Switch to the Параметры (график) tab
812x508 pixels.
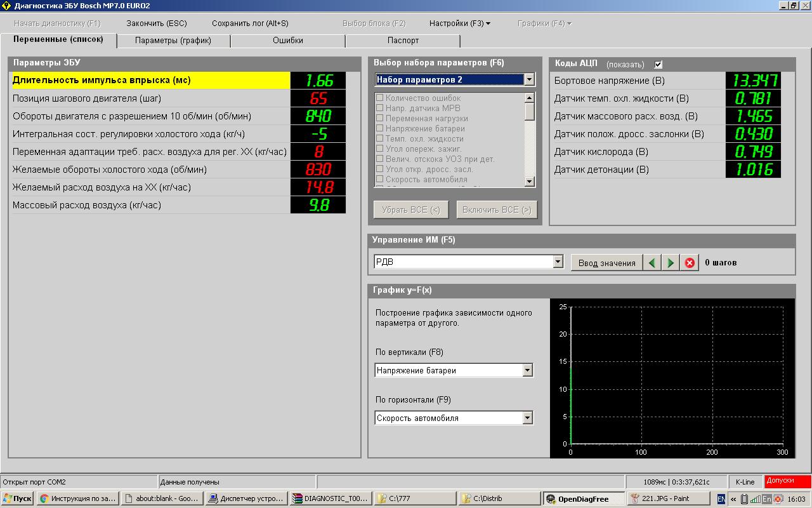pyautogui.click(x=173, y=40)
